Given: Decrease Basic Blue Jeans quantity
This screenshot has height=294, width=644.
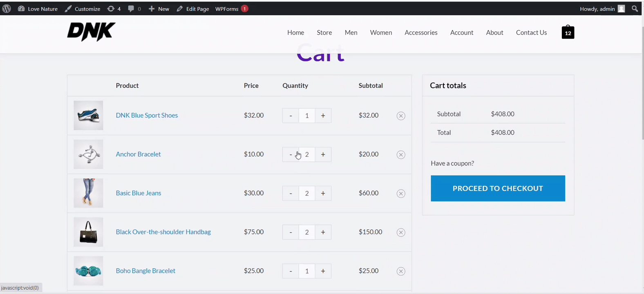Looking at the screenshot, I should coord(291,193).
